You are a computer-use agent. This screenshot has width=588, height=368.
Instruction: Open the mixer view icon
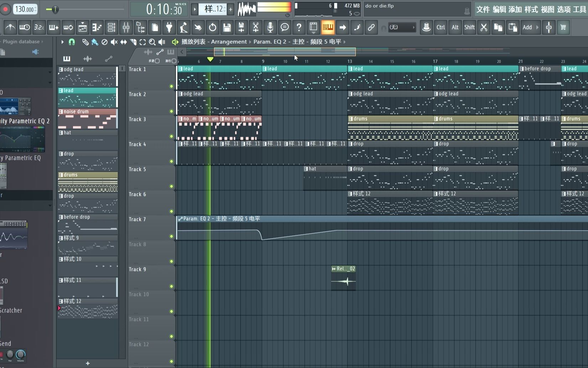pyautogui.click(x=126, y=27)
